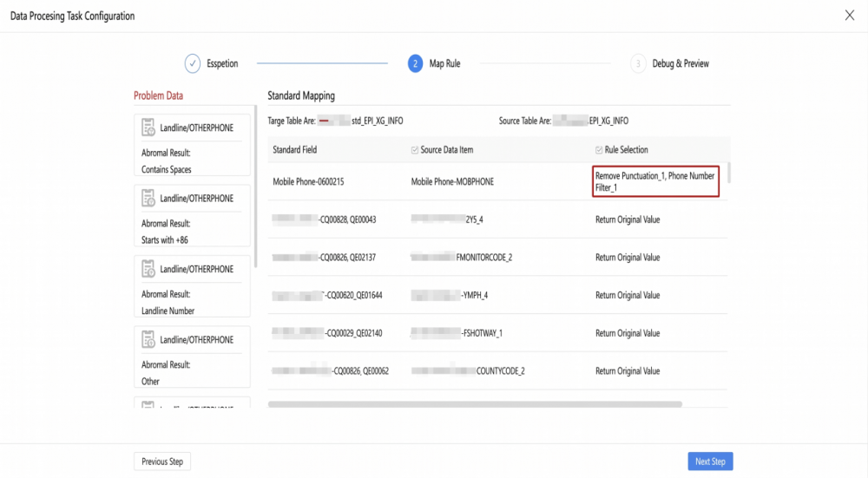Select the COUNTYCODE_2 source data item
The height and width of the screenshot is (478, 868).
coord(468,371)
